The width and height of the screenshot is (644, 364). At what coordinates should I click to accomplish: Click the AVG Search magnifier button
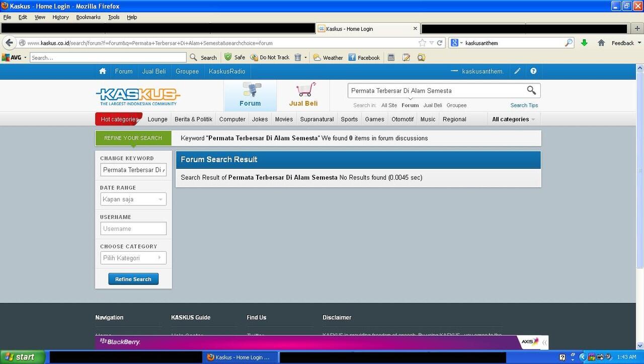coord(194,57)
